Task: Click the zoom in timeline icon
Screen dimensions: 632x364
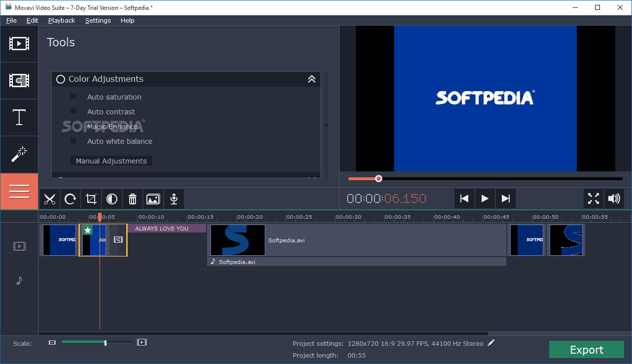Action: [142, 342]
